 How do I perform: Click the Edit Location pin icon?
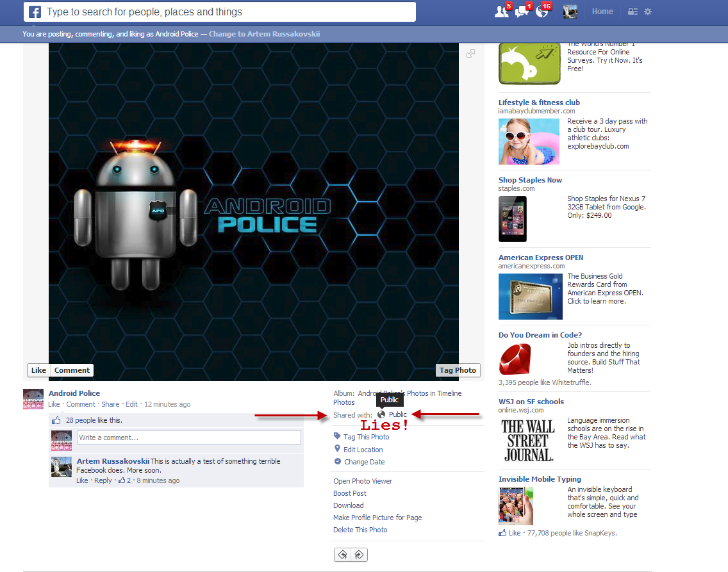coord(337,448)
